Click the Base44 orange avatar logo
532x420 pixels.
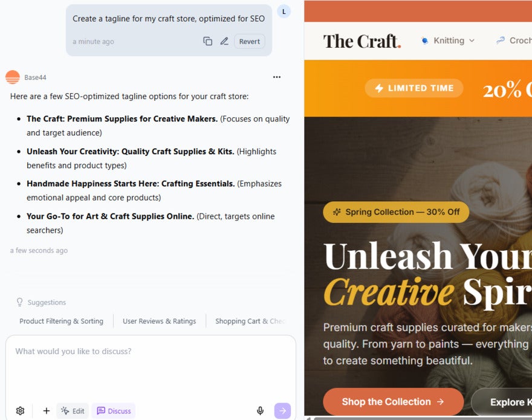(x=13, y=77)
